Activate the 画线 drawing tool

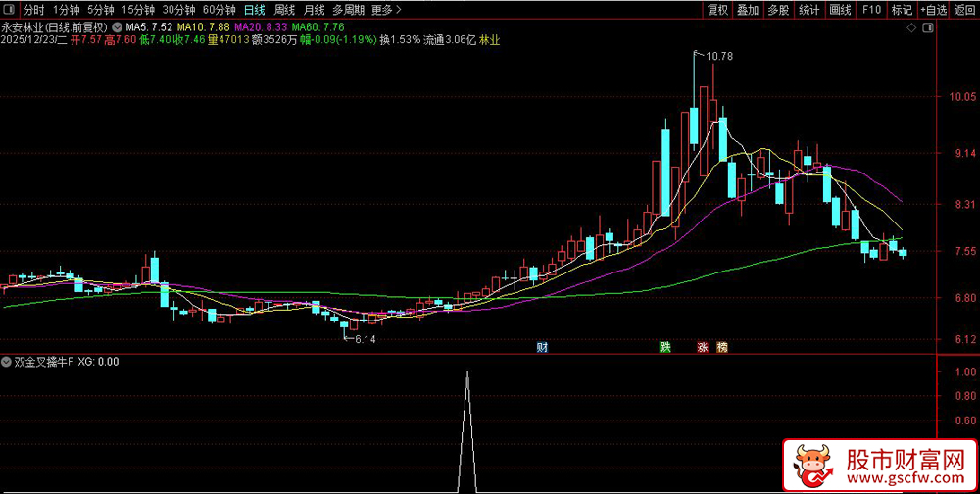tap(840, 10)
